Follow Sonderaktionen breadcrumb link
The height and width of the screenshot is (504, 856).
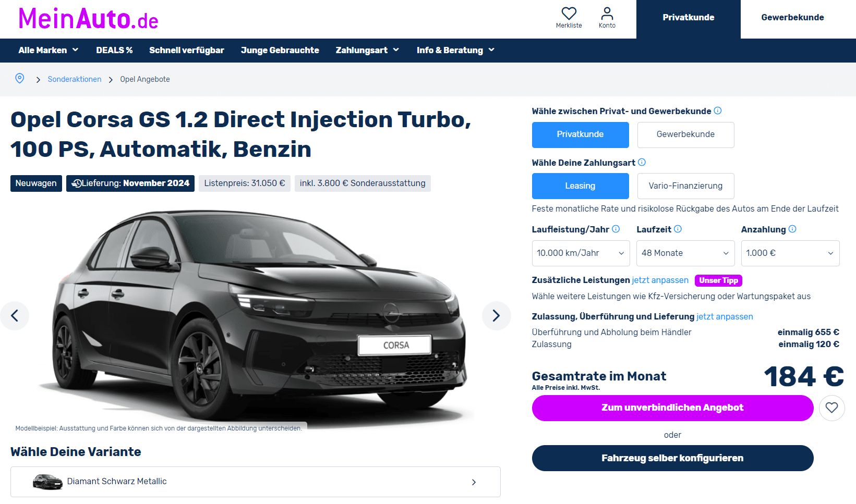75,79
